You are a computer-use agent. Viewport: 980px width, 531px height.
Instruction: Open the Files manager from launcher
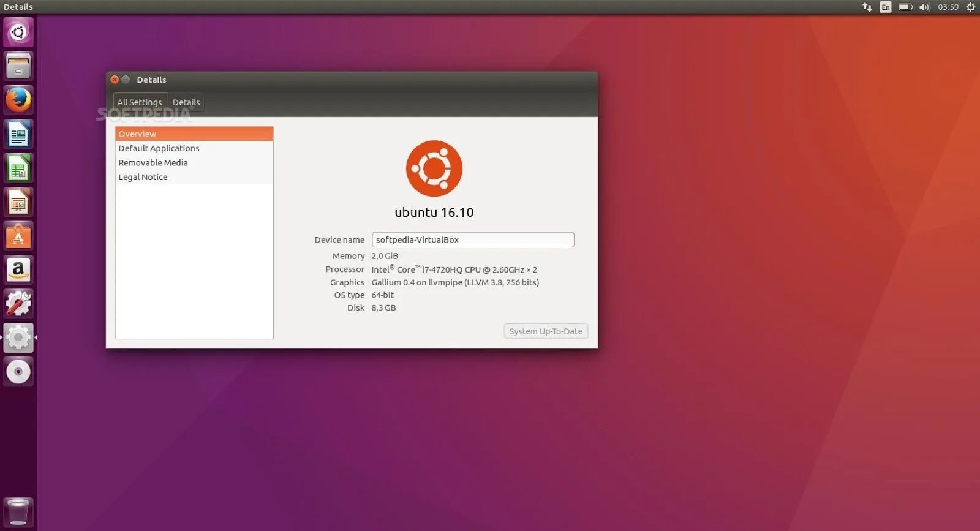[18, 66]
